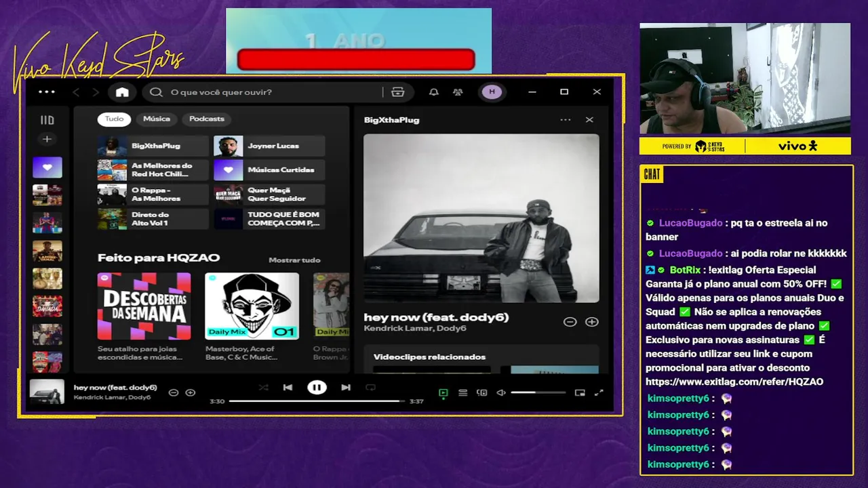
Task: Open exitlag.com/refer/HQZAO link in chat
Action: tap(734, 382)
